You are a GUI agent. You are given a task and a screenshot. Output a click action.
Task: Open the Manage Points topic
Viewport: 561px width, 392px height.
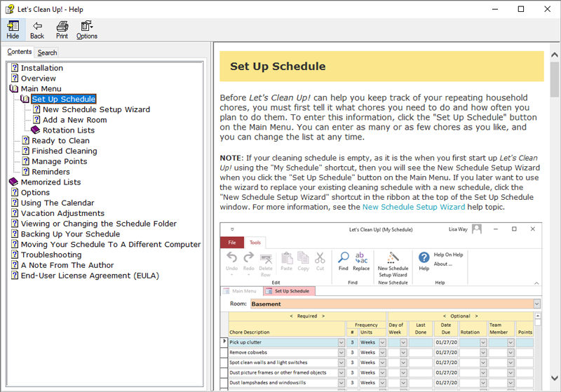click(x=60, y=161)
